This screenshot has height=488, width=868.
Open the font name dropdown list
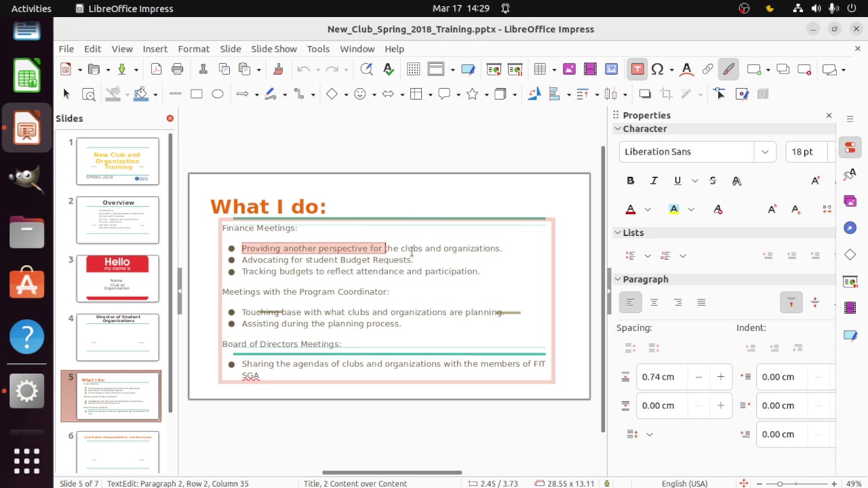coord(765,152)
